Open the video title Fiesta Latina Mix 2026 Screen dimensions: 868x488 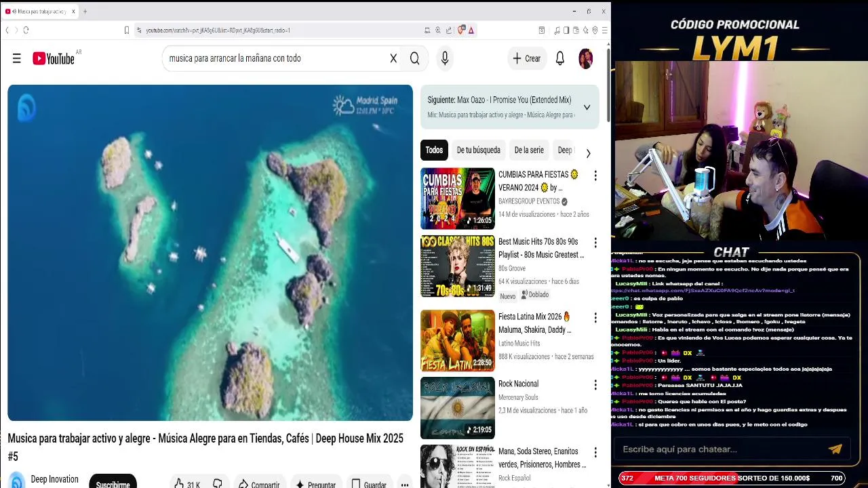536,323
